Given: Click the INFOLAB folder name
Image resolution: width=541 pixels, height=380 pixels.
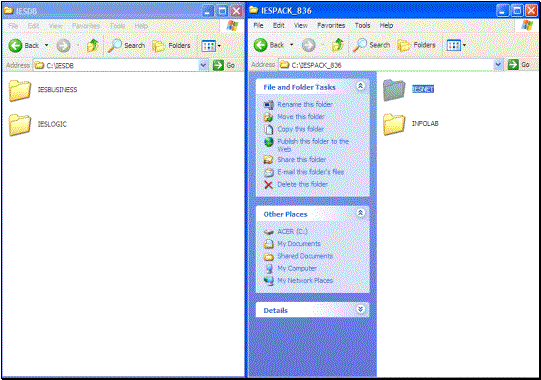Looking at the screenshot, I should coord(425,124).
